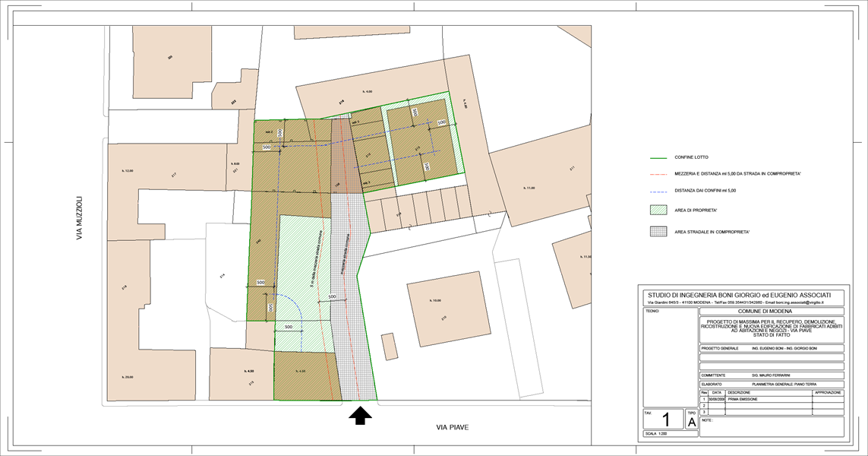Click the COMUNE DI MODENA title cell
This screenshot has height=456, width=868.
pyautogui.click(x=770, y=312)
